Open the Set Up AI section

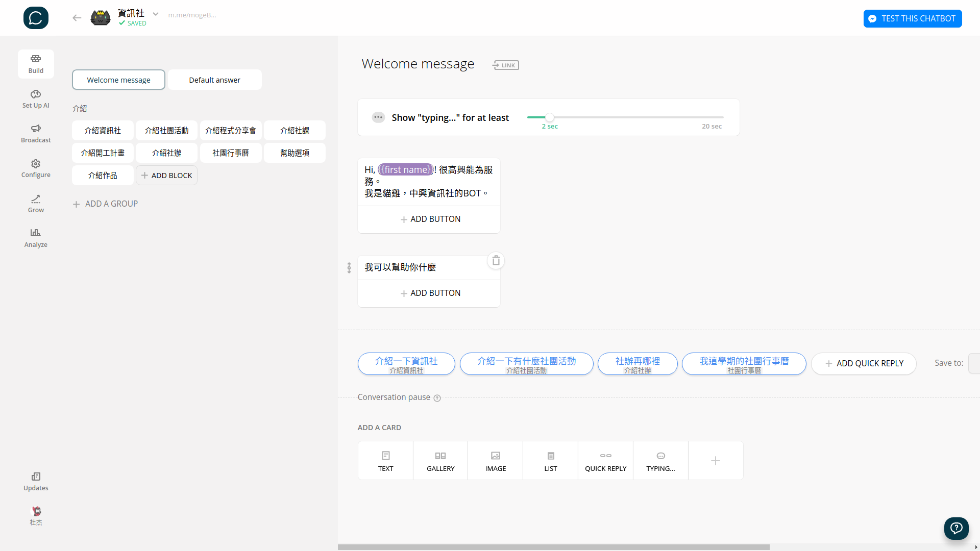(36, 98)
